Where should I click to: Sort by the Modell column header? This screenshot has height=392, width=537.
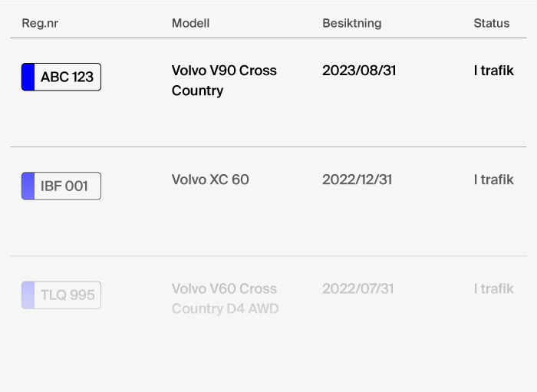(191, 23)
